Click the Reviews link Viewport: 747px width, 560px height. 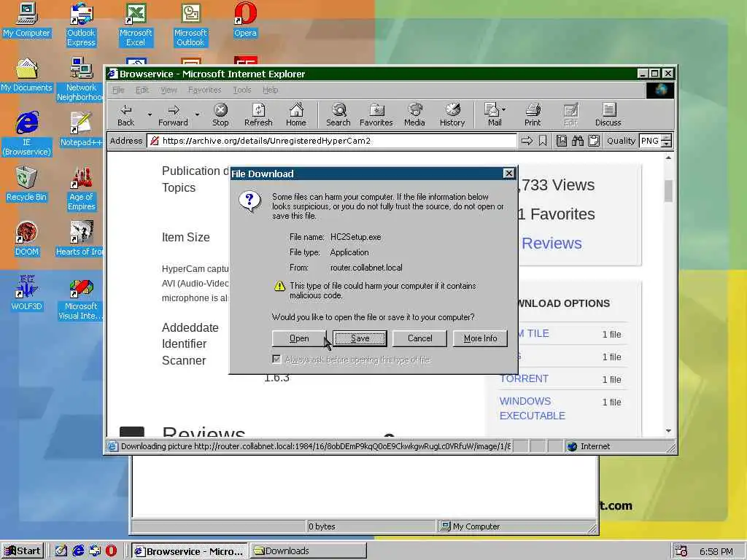[551, 244]
